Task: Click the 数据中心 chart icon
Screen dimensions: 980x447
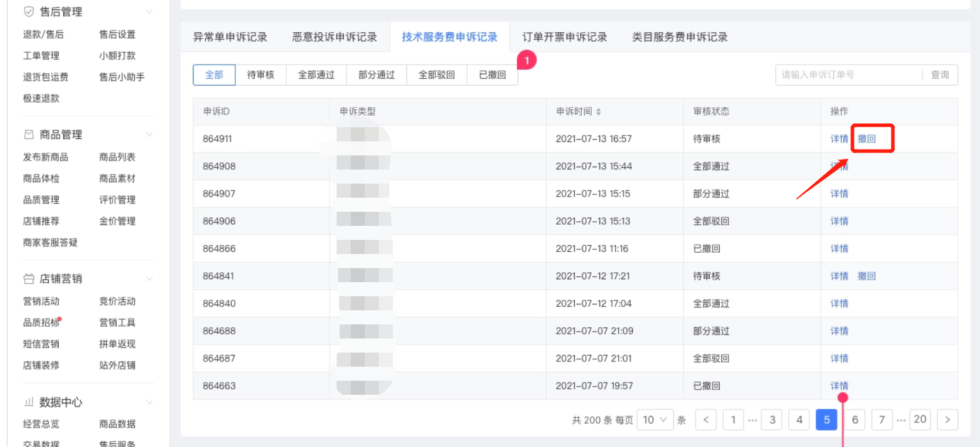Action: [x=29, y=402]
